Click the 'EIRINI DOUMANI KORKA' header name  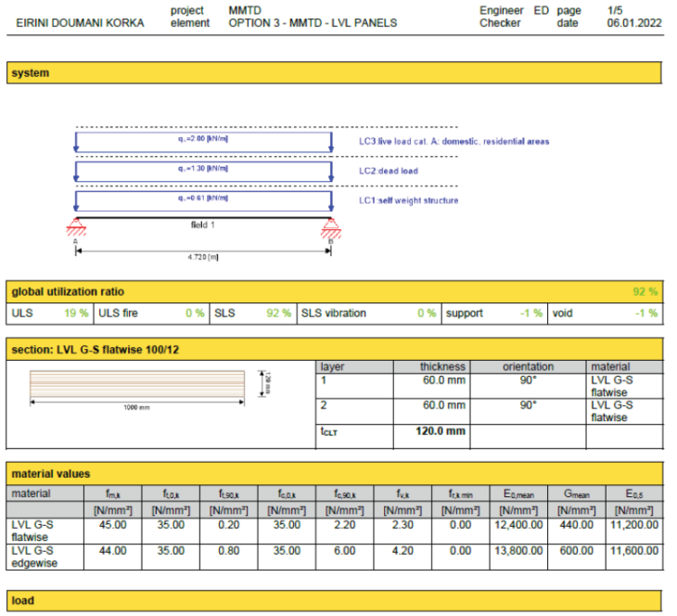pos(80,23)
